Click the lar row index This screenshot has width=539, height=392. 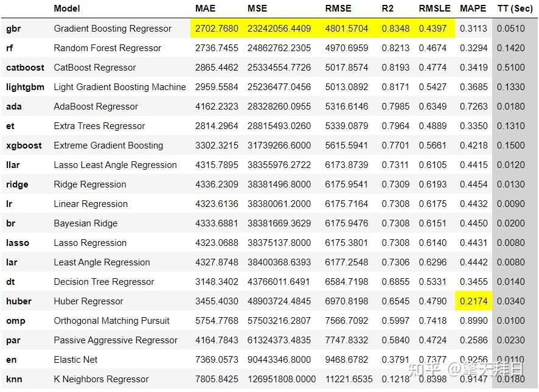tap(12, 262)
